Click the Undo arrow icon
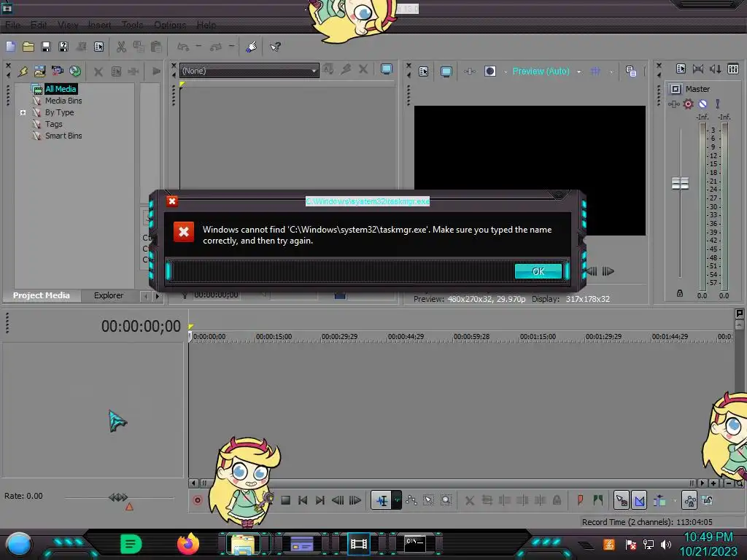Image resolution: width=747 pixels, height=560 pixels. (x=183, y=47)
